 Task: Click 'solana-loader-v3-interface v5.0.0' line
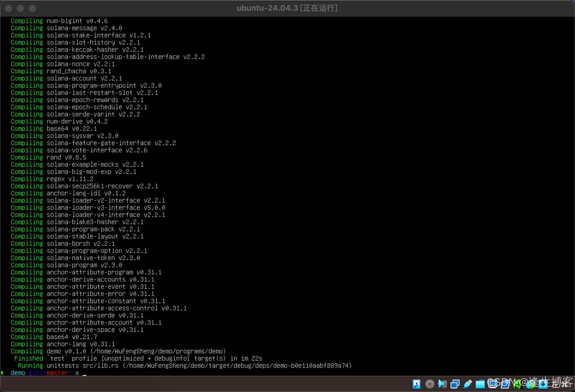point(106,208)
